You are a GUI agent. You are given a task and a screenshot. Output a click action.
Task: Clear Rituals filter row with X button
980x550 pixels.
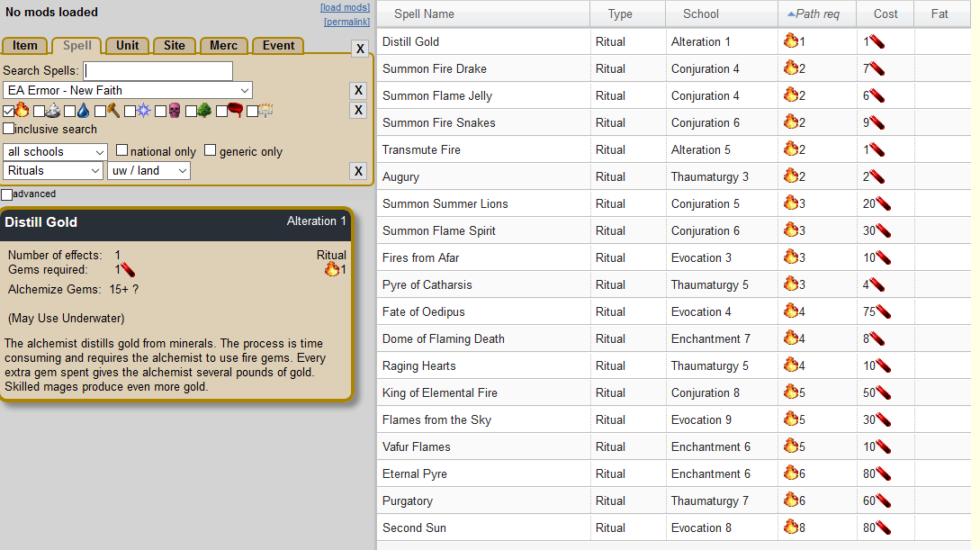[x=358, y=171]
